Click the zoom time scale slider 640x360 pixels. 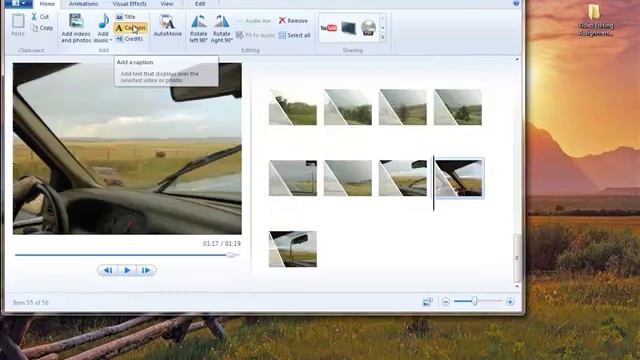click(475, 301)
